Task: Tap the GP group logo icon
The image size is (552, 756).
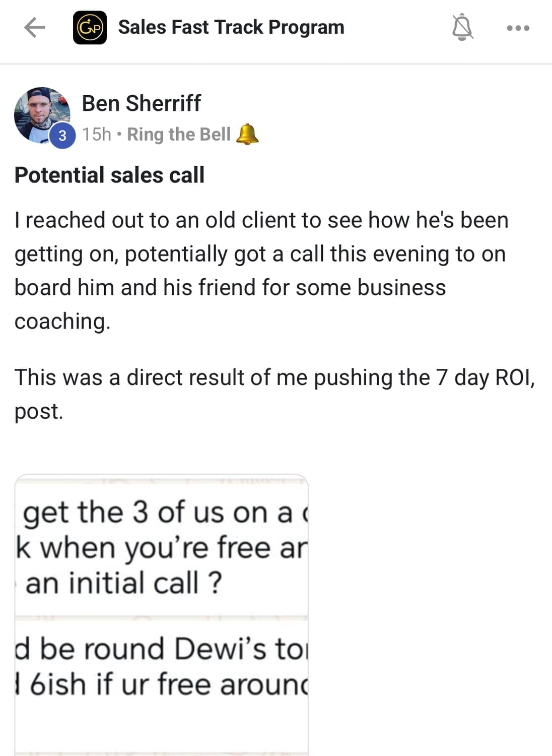Action: 90,28
